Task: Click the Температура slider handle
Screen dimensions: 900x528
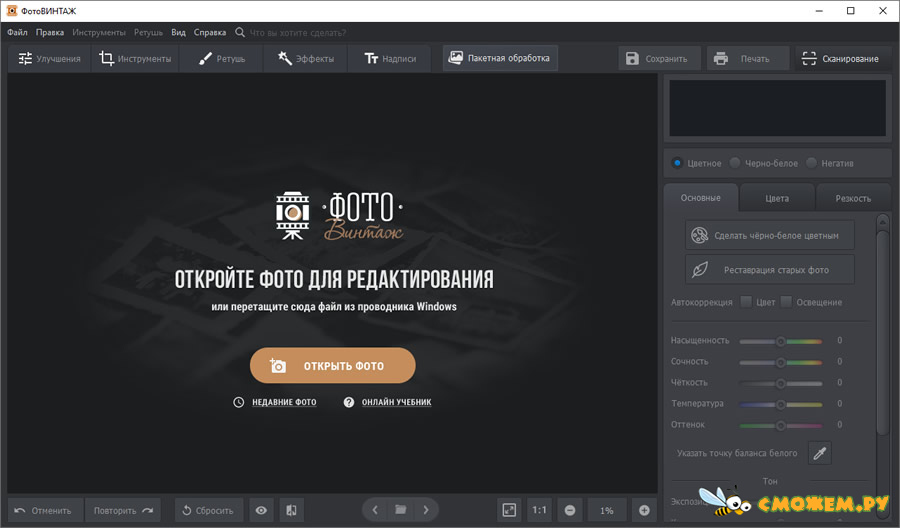Action: coord(781,405)
